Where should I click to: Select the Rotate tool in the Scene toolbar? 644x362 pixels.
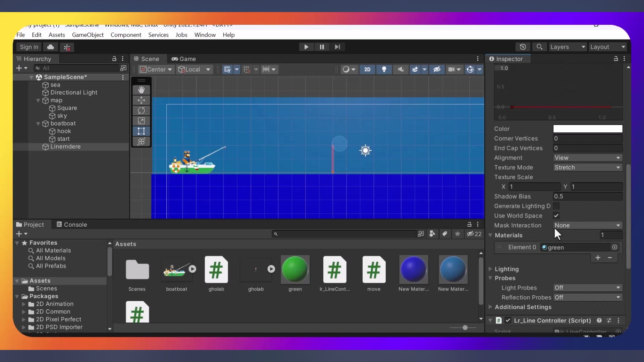[141, 111]
